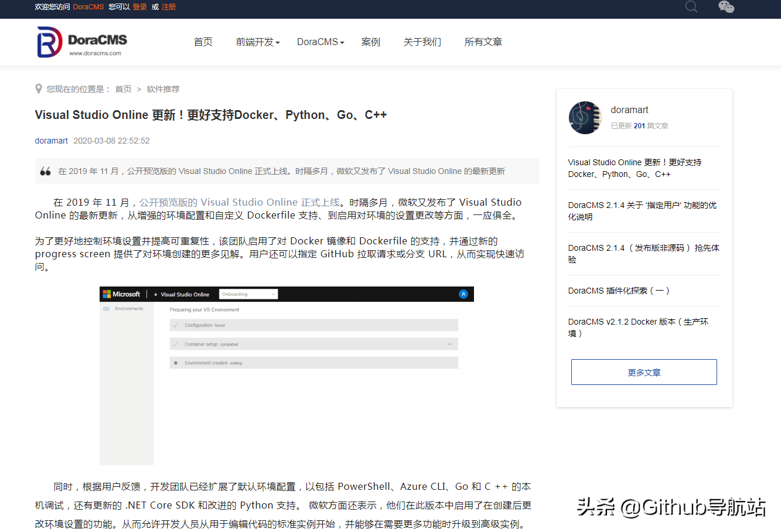This screenshot has height=532, width=781.
Task: Click the article title Visual Studio Online 更新
Action: (x=211, y=115)
